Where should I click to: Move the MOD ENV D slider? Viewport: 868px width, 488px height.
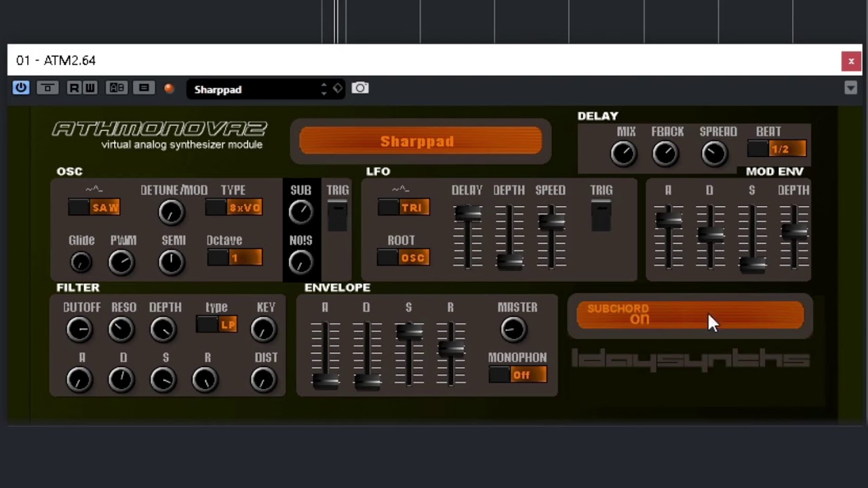coord(711,235)
